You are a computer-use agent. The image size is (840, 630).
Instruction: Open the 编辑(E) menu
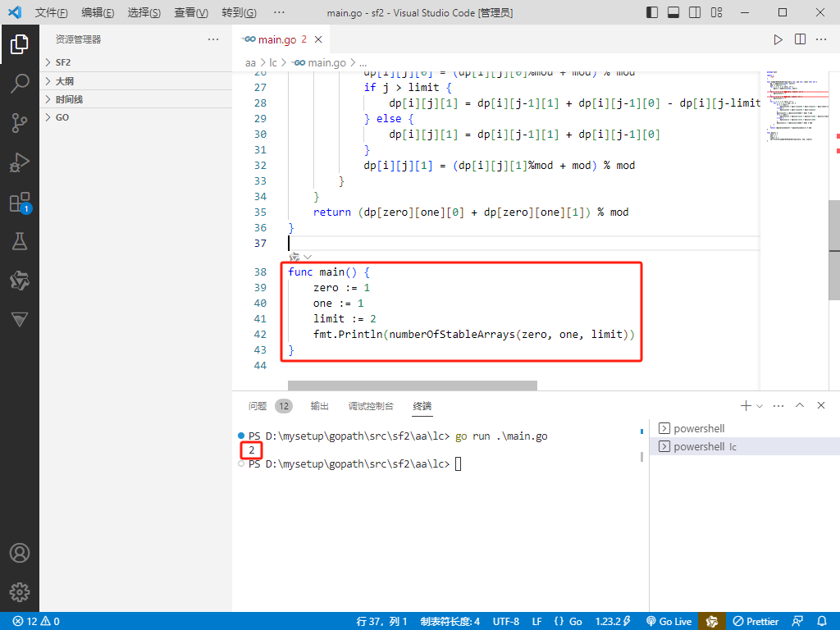pyautogui.click(x=98, y=13)
